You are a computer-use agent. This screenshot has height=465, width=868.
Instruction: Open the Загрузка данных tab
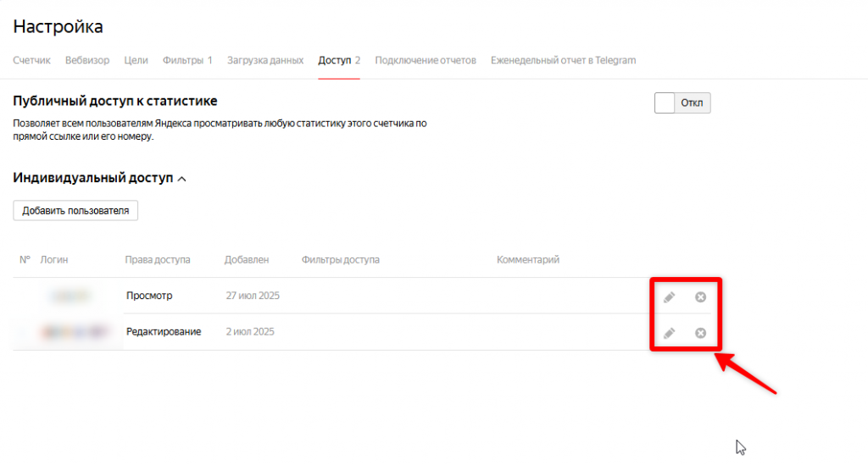point(265,60)
